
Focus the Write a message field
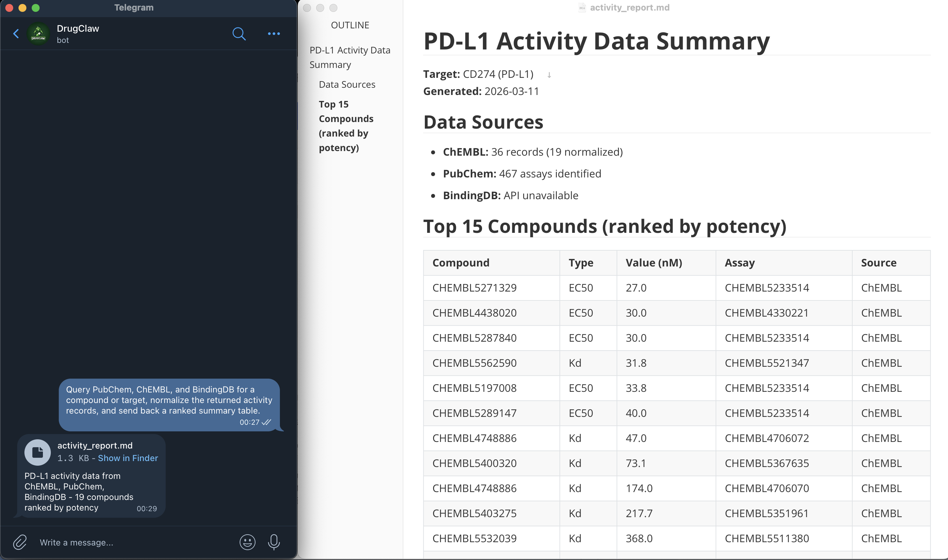[x=136, y=542]
